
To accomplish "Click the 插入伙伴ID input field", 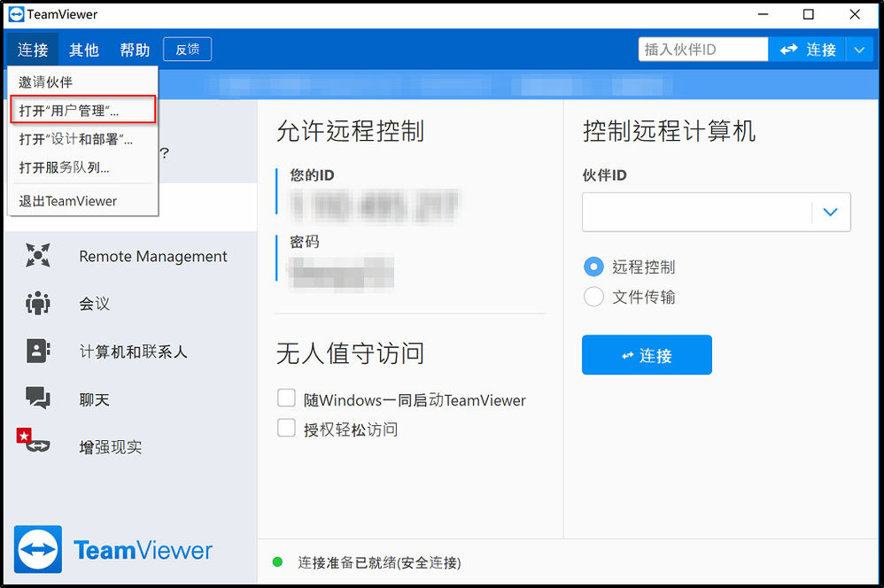I will pyautogui.click(x=703, y=50).
